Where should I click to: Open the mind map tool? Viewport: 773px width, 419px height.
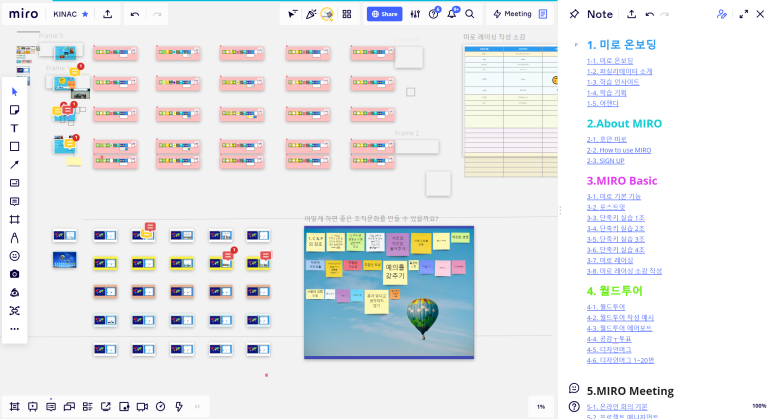click(14, 311)
